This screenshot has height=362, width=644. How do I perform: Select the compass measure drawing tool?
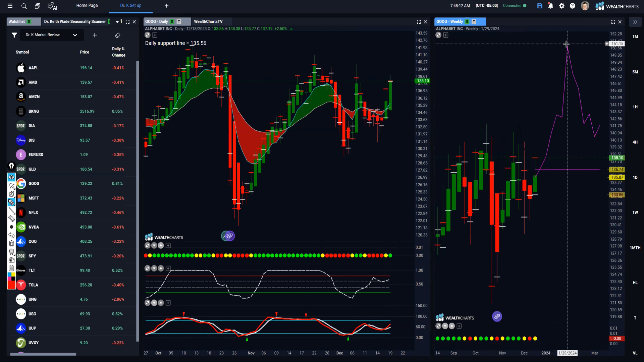click(11, 194)
